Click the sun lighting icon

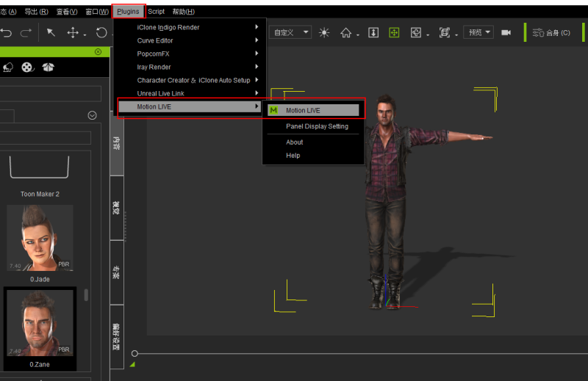(324, 33)
